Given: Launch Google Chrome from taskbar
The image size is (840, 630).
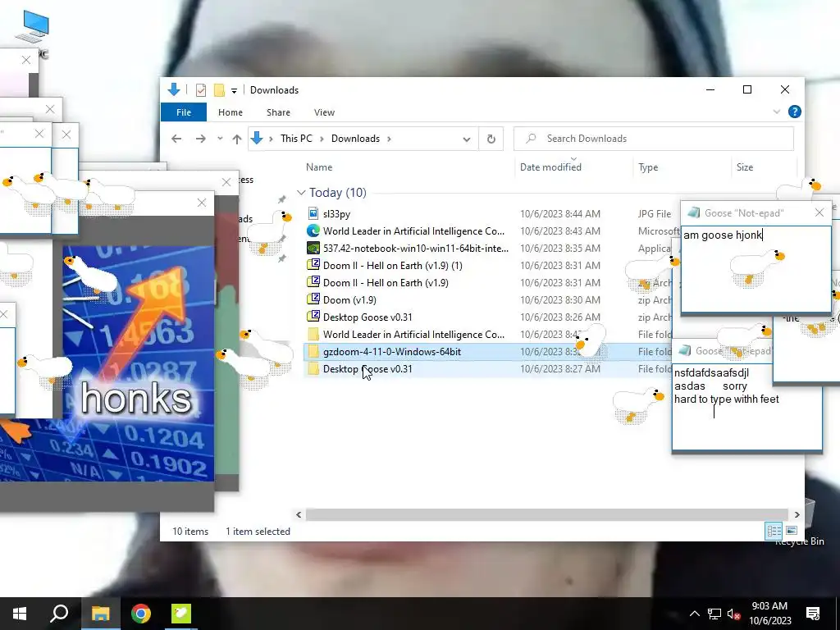Looking at the screenshot, I should [x=141, y=614].
